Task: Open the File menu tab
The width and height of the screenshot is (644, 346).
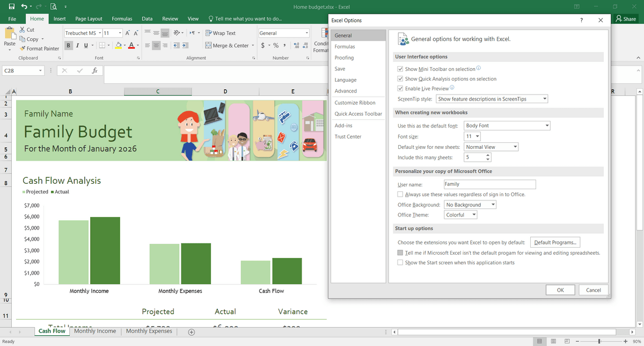Action: pos(12,19)
